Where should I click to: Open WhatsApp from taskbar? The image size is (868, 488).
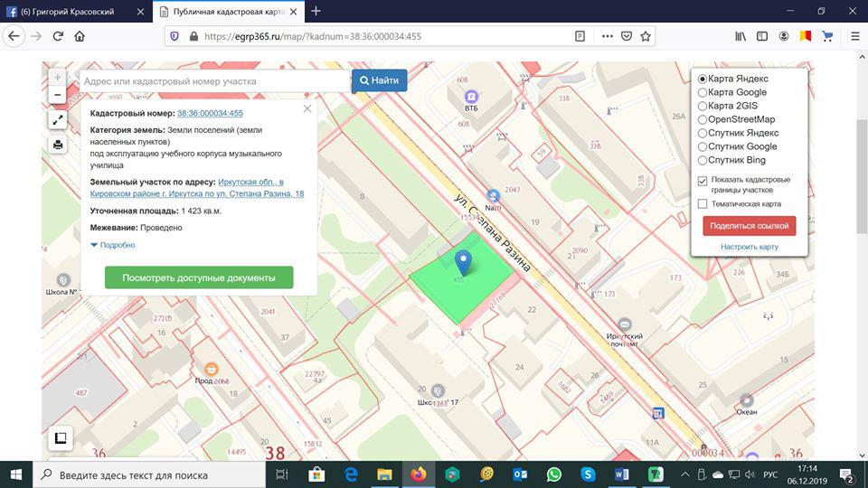point(553,474)
